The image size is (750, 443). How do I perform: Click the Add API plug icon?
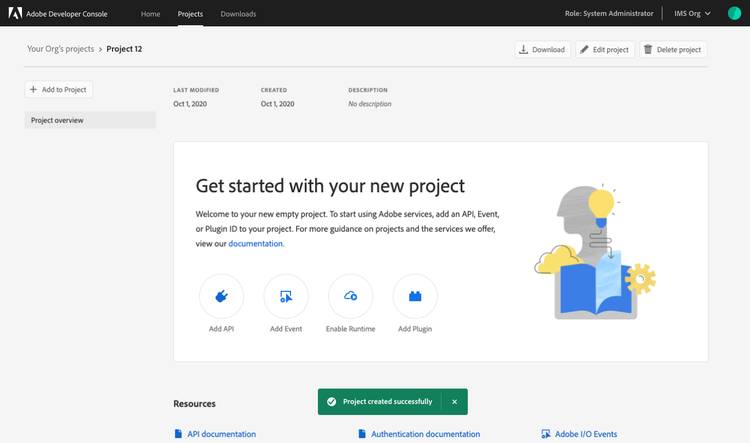pyautogui.click(x=221, y=296)
